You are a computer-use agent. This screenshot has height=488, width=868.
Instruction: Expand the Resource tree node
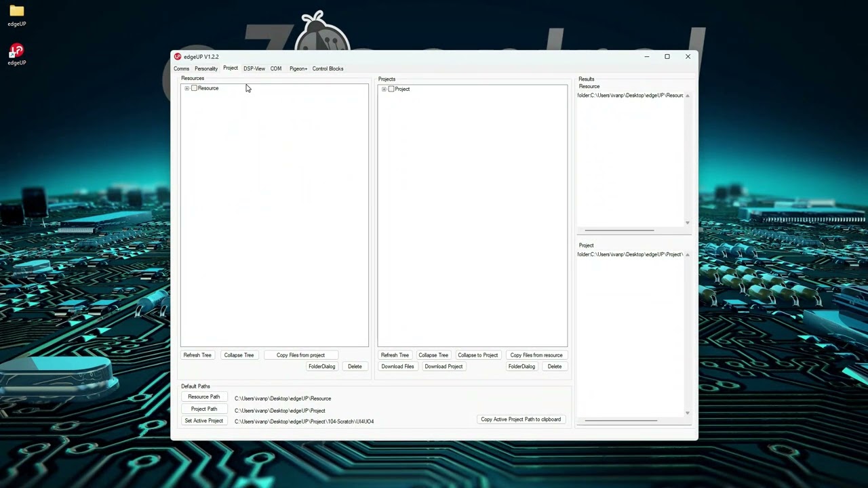[186, 88]
